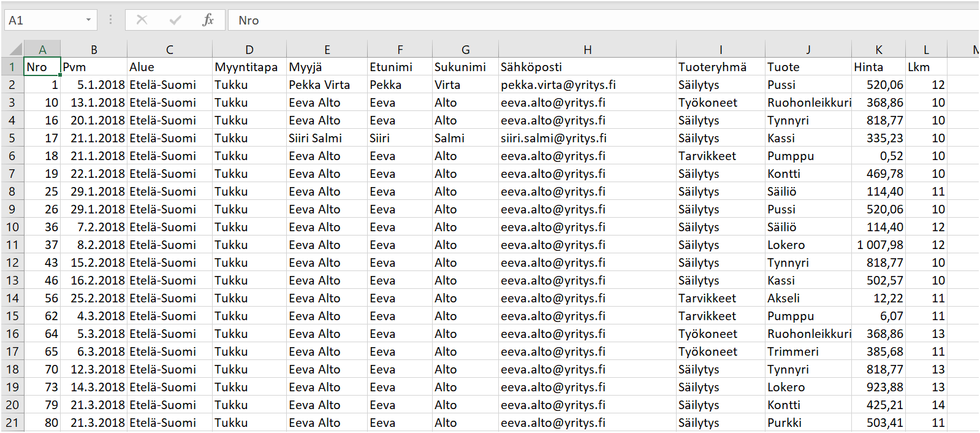Click the price cell 385,68

tap(879, 351)
